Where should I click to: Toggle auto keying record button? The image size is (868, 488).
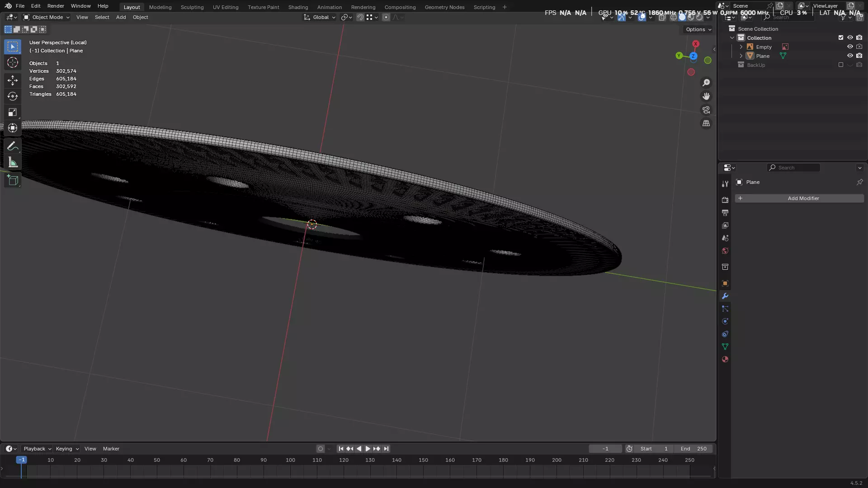click(321, 449)
